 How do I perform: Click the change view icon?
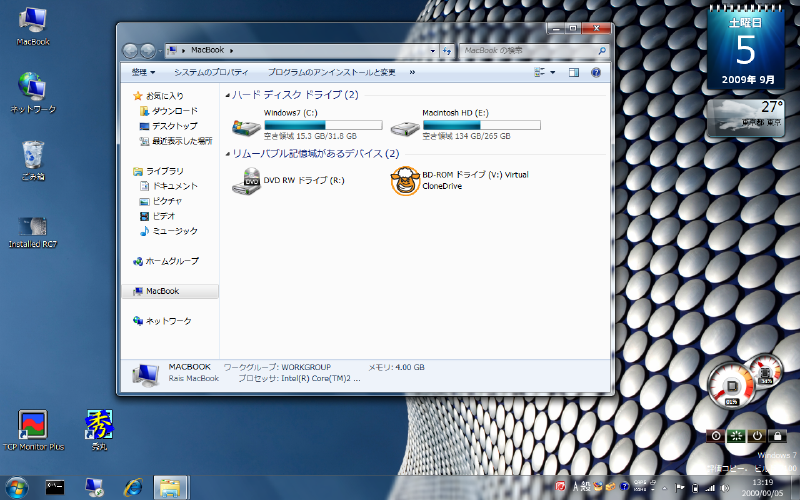(x=539, y=72)
